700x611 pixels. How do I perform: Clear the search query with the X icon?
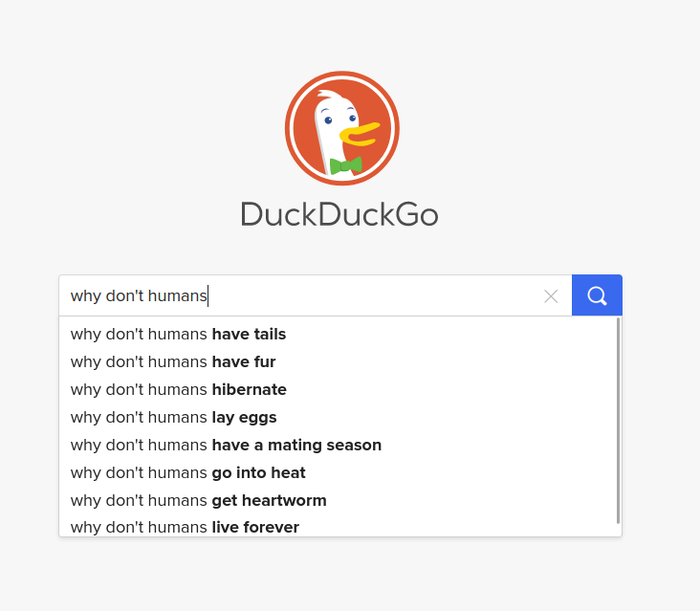(x=551, y=295)
